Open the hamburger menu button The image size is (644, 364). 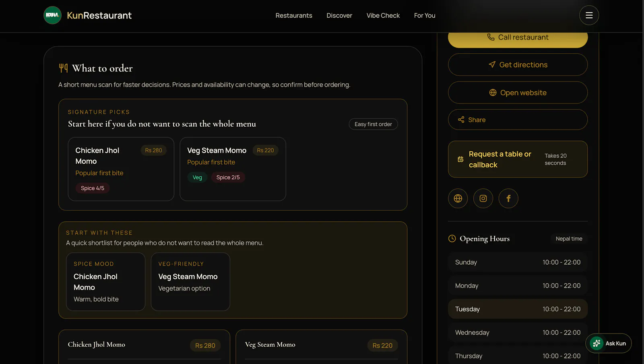[x=589, y=15]
